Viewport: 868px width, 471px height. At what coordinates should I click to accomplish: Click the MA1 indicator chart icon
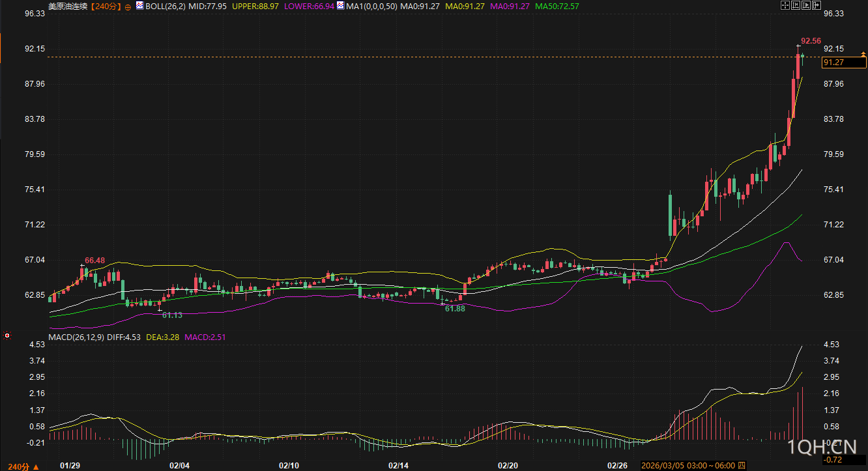[340, 6]
